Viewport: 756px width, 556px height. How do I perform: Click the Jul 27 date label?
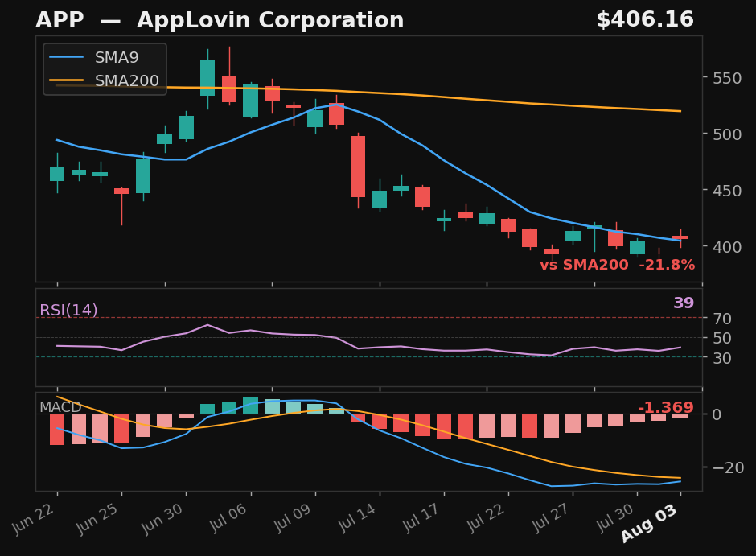(x=550, y=518)
